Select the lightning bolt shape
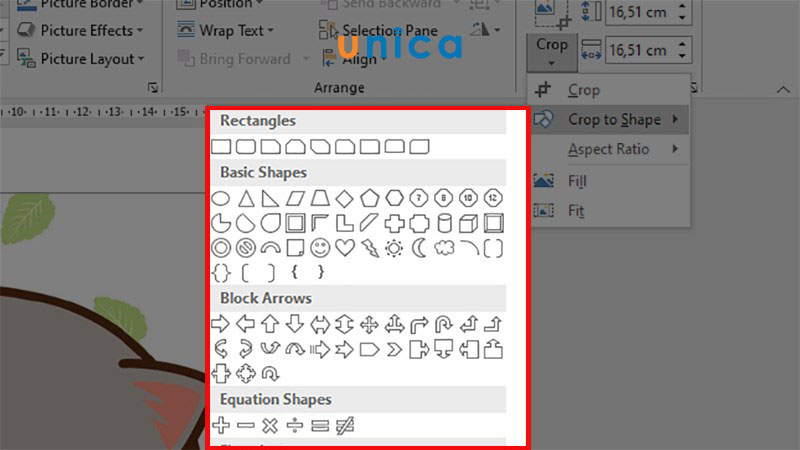Image resolution: width=800 pixels, height=450 pixels. (x=370, y=248)
